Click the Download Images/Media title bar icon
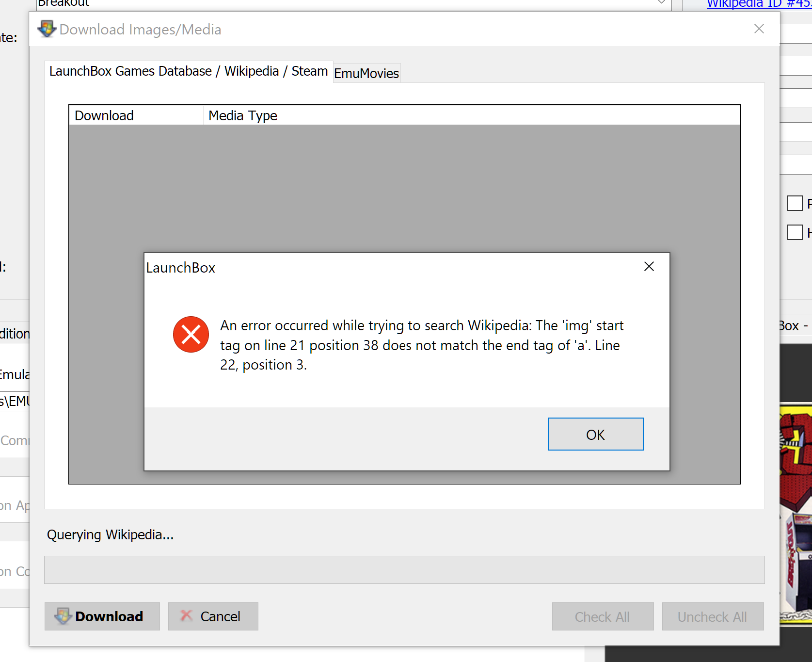 point(47,29)
